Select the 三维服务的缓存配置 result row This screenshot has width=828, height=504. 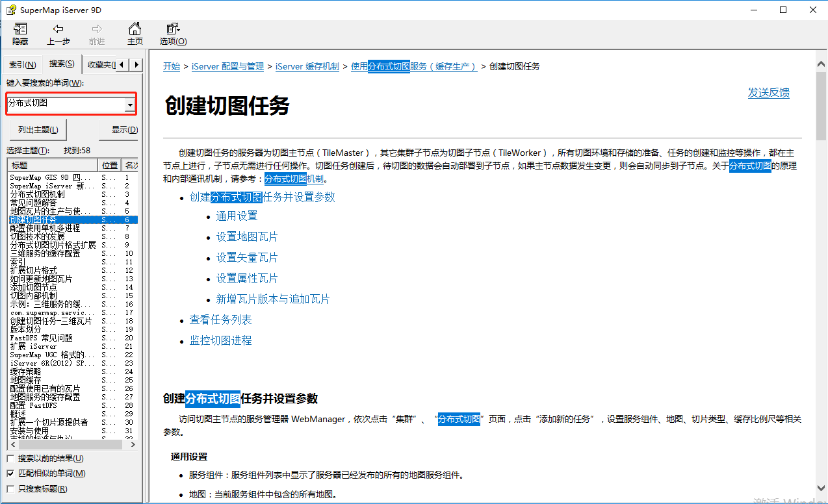(x=73, y=253)
